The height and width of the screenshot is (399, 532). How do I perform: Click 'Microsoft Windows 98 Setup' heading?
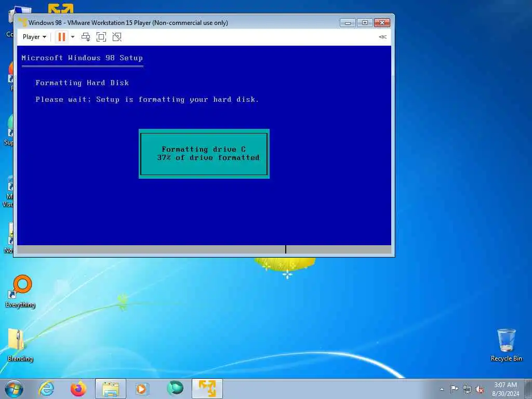[x=82, y=58]
